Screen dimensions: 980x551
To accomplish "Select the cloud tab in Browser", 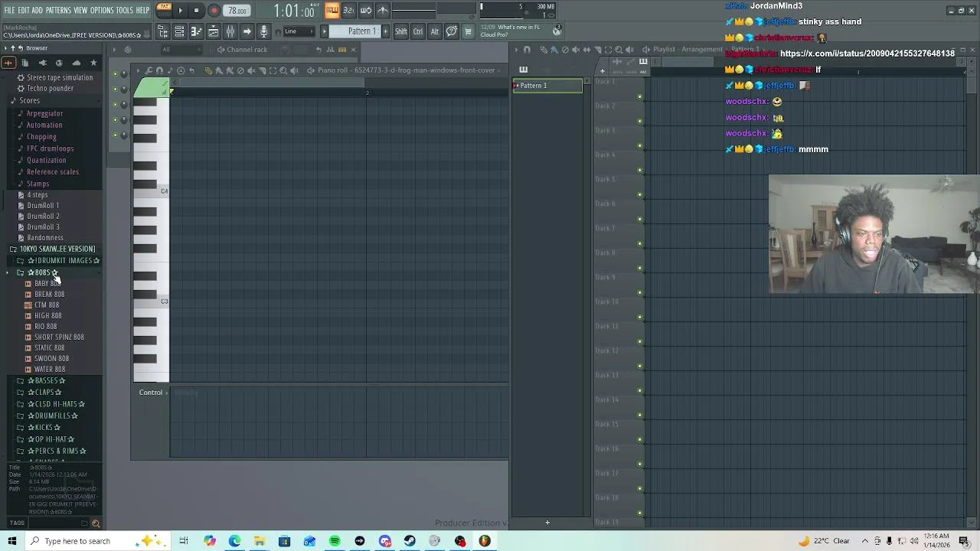I will click(76, 63).
